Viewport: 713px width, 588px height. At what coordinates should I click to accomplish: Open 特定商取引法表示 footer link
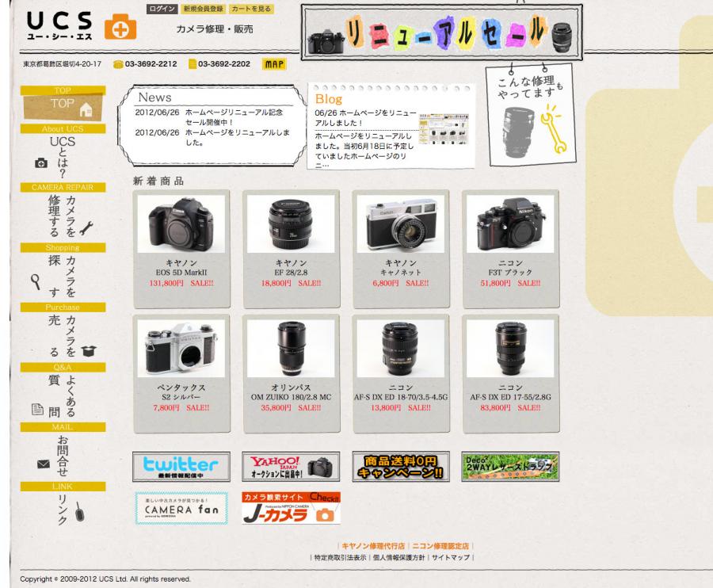[x=340, y=557]
